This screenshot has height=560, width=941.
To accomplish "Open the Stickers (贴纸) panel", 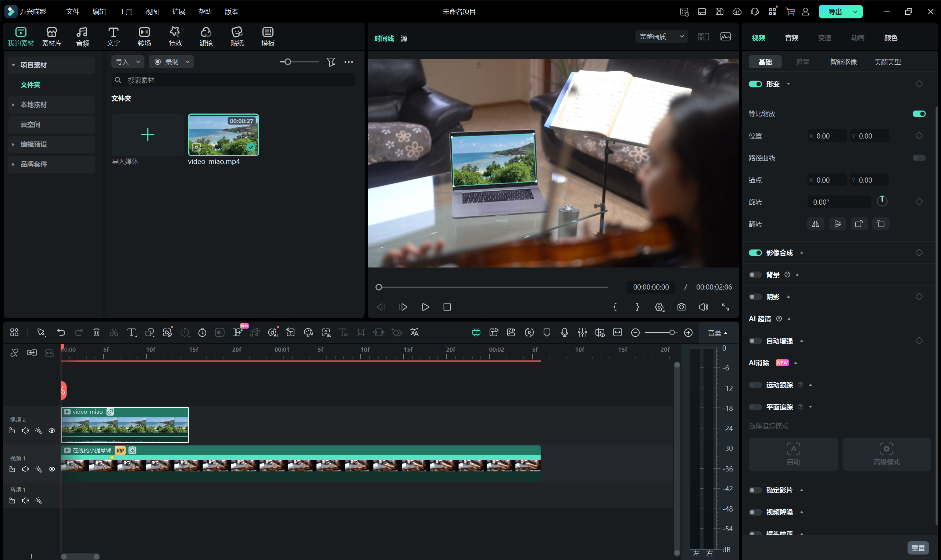I will point(237,36).
